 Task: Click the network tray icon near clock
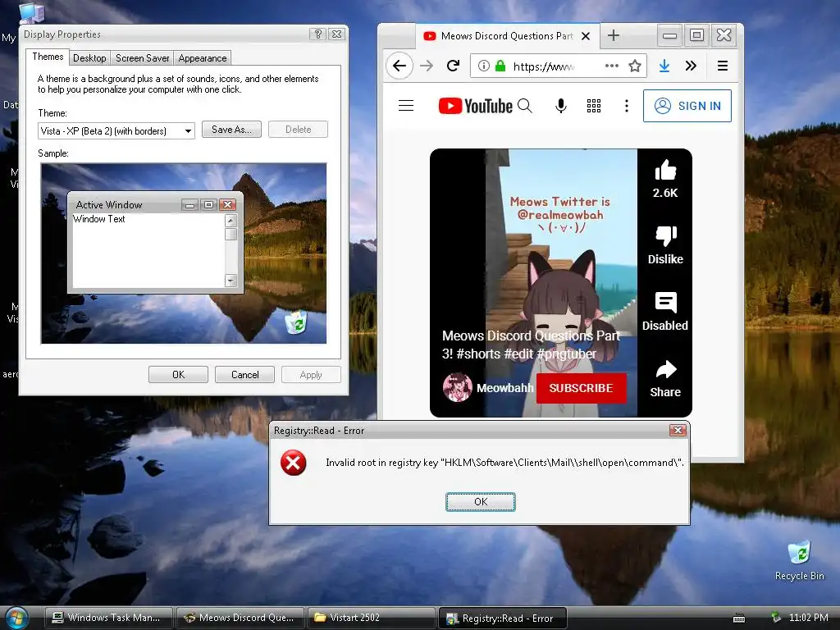[x=776, y=618]
